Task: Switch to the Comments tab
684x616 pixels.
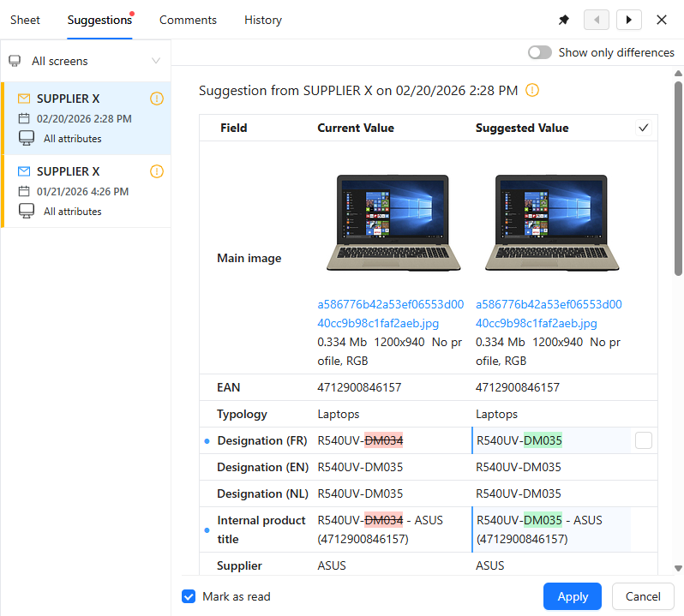Action: pyautogui.click(x=188, y=20)
